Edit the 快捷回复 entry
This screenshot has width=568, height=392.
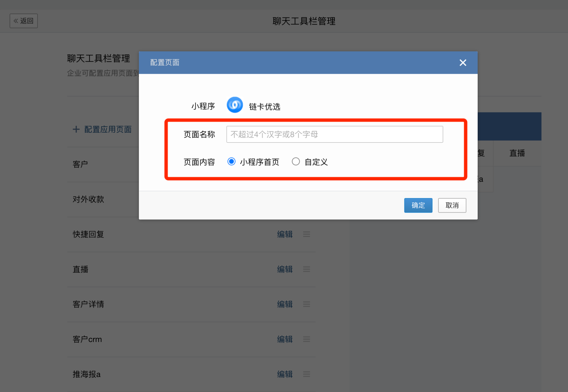pyautogui.click(x=285, y=234)
